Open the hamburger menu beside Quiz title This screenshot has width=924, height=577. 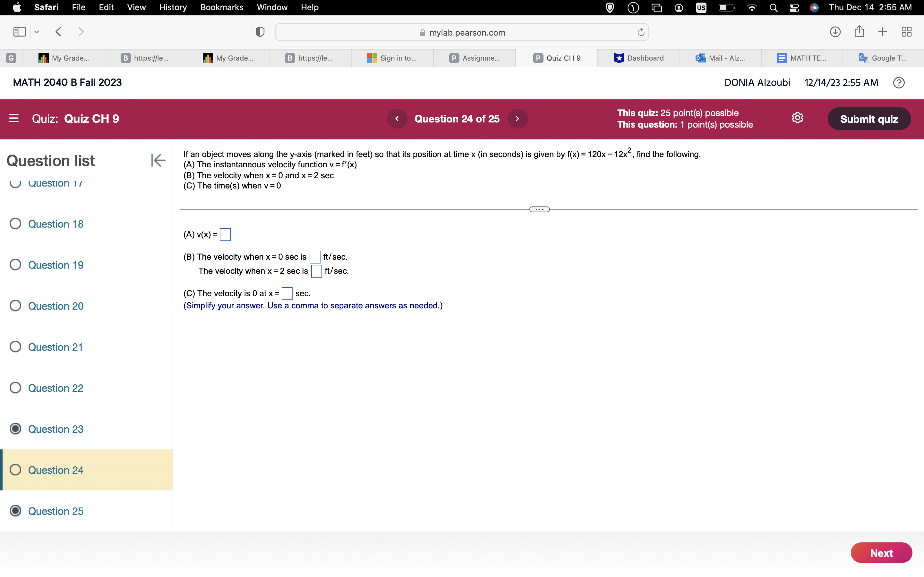click(14, 118)
